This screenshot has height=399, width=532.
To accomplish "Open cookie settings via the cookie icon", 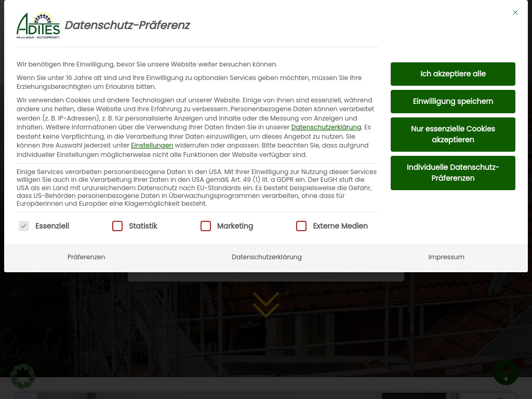I will point(23,376).
